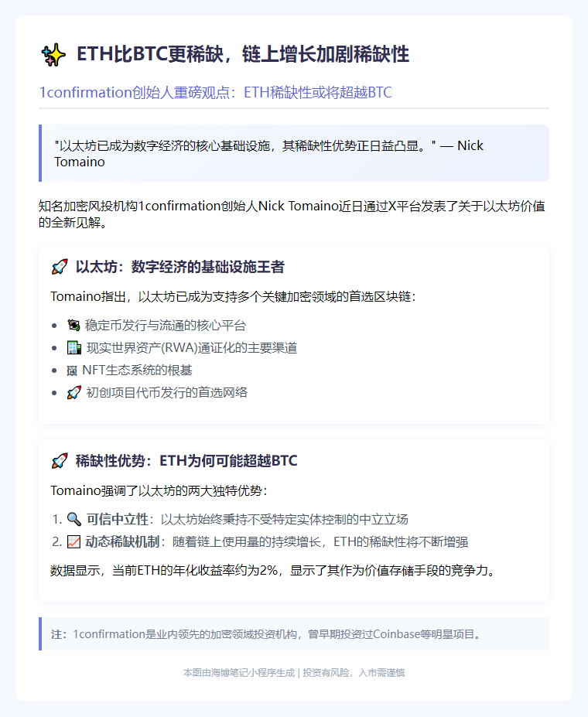The image size is (588, 717).
Task: Click the disclaimer 投资有风险，入市需谨慎
Action: [354, 673]
